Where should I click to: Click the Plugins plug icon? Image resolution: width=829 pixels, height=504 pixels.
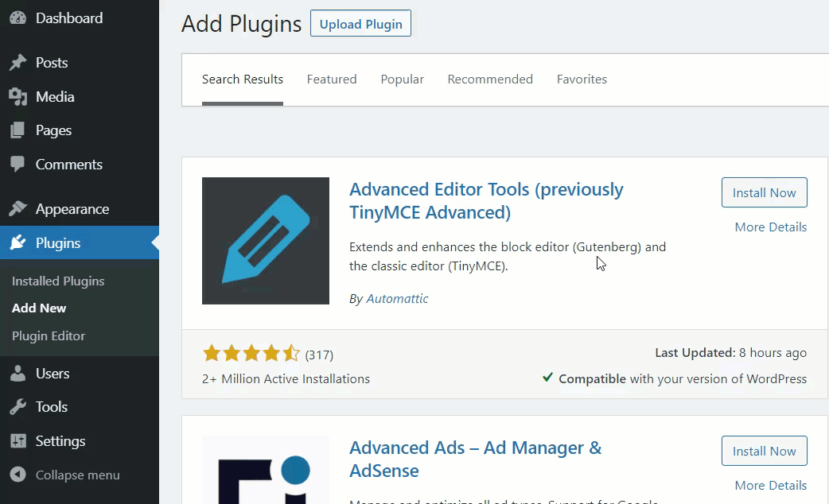click(18, 242)
